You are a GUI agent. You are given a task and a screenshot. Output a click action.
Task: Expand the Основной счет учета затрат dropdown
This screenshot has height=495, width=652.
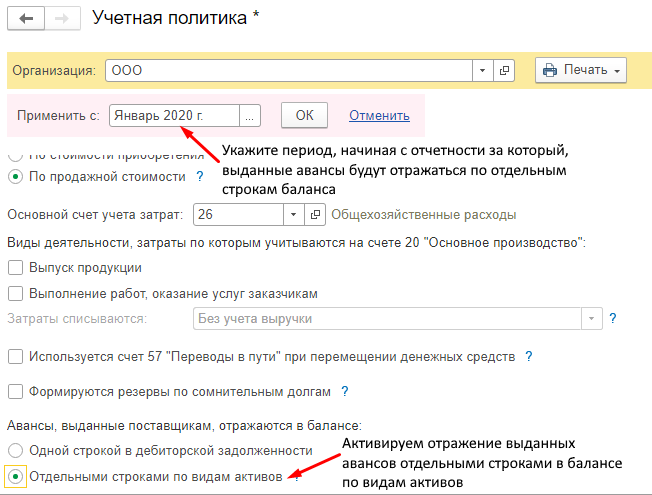(294, 215)
